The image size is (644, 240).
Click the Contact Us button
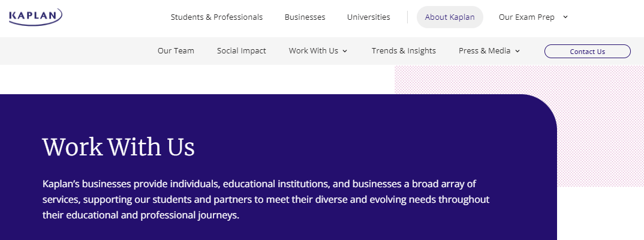(587, 52)
